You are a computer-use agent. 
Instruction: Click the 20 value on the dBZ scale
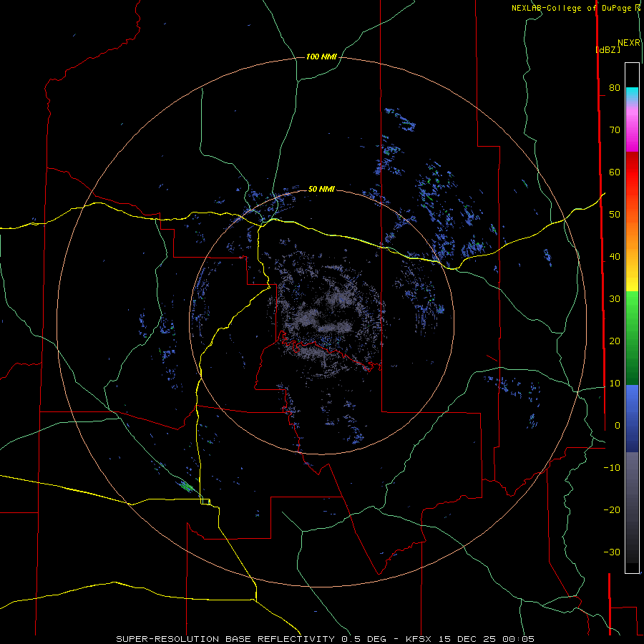[615, 341]
